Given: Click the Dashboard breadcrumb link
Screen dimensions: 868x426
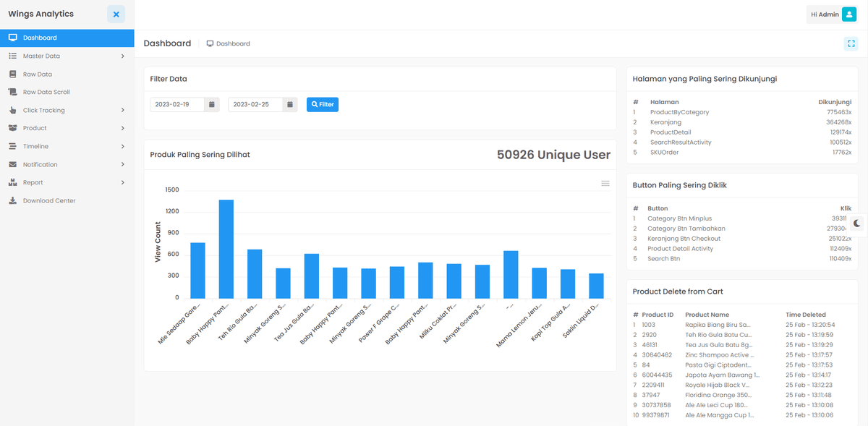Looking at the screenshot, I should pos(232,43).
